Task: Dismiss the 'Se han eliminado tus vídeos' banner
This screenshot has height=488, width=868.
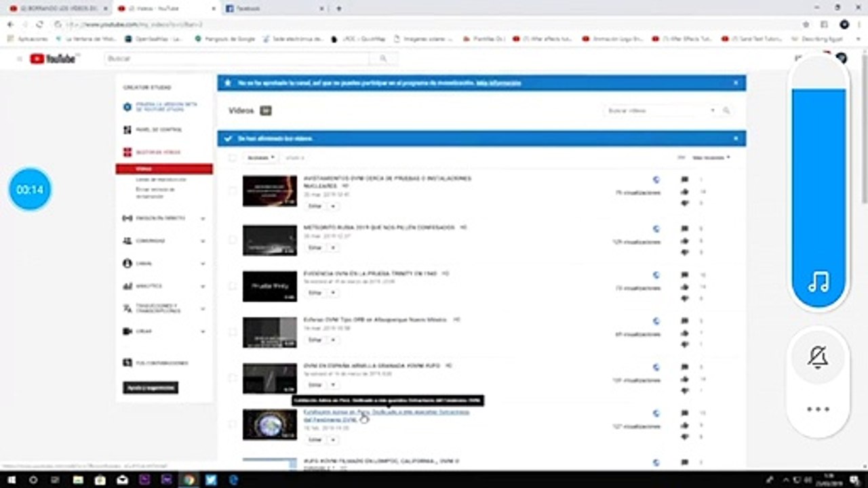Action: coord(736,138)
